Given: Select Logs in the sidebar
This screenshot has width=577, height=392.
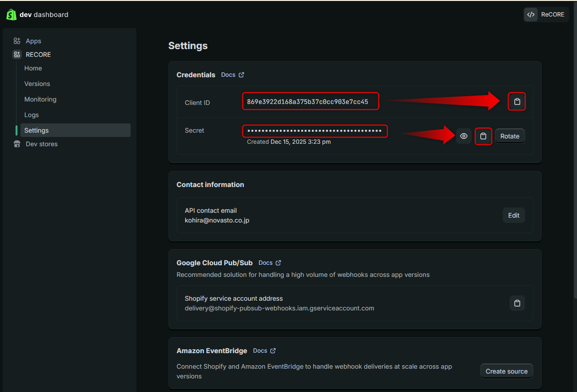Looking at the screenshot, I should 32,115.
